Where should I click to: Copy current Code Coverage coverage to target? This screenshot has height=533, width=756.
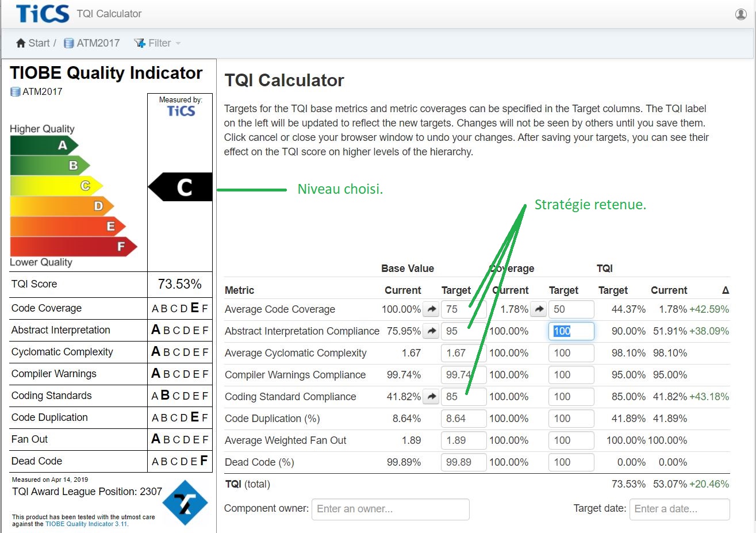pyautogui.click(x=538, y=309)
